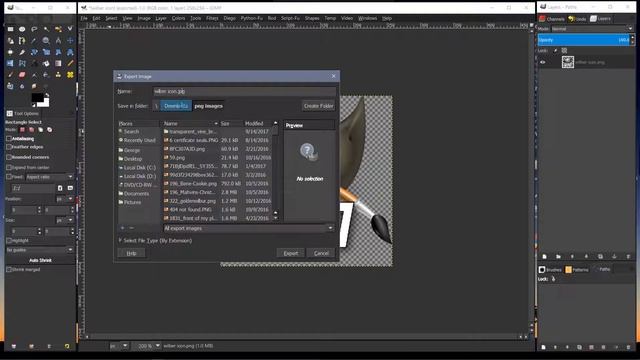Switch to the Patterns tab
This screenshot has height=360, width=640.
point(577,270)
